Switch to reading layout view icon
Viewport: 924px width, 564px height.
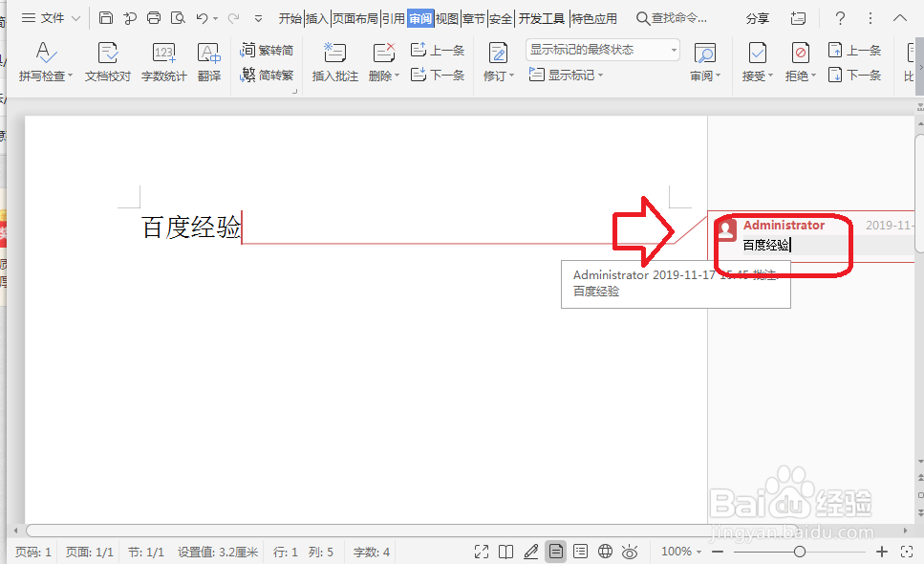pyautogui.click(x=505, y=552)
